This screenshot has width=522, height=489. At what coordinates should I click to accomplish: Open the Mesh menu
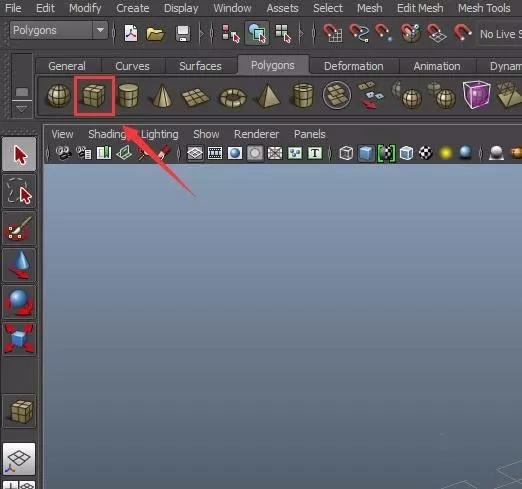370,8
